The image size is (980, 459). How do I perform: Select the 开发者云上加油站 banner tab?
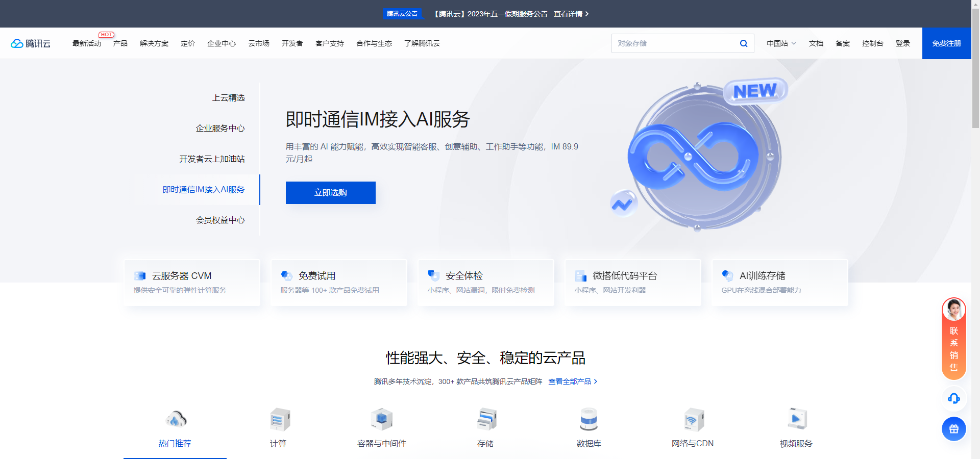212,159
